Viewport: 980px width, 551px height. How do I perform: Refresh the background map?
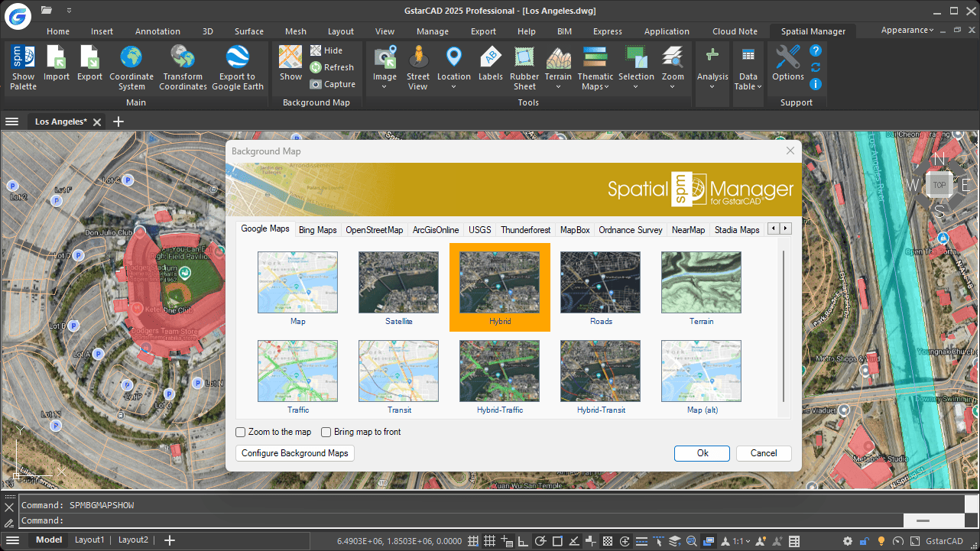[x=332, y=67]
